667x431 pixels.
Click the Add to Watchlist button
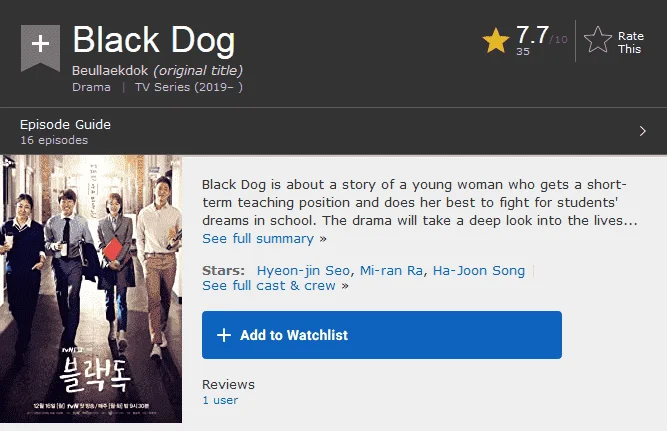point(382,335)
